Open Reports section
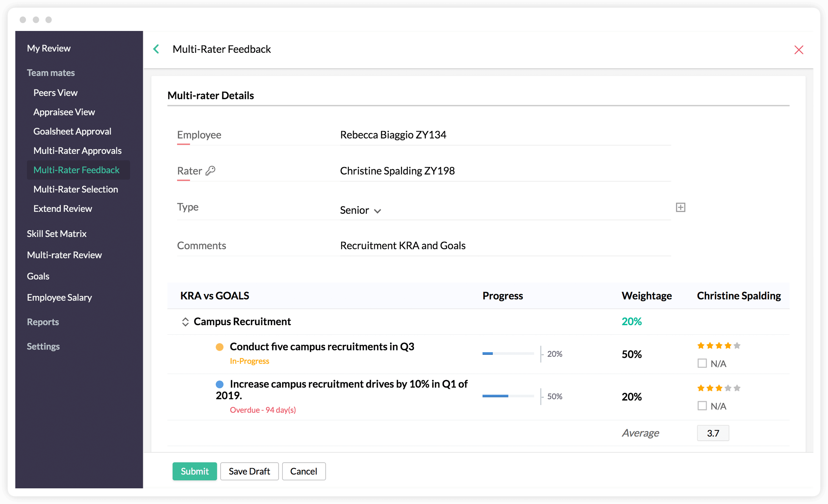Image resolution: width=828 pixels, height=504 pixels. pos(43,322)
